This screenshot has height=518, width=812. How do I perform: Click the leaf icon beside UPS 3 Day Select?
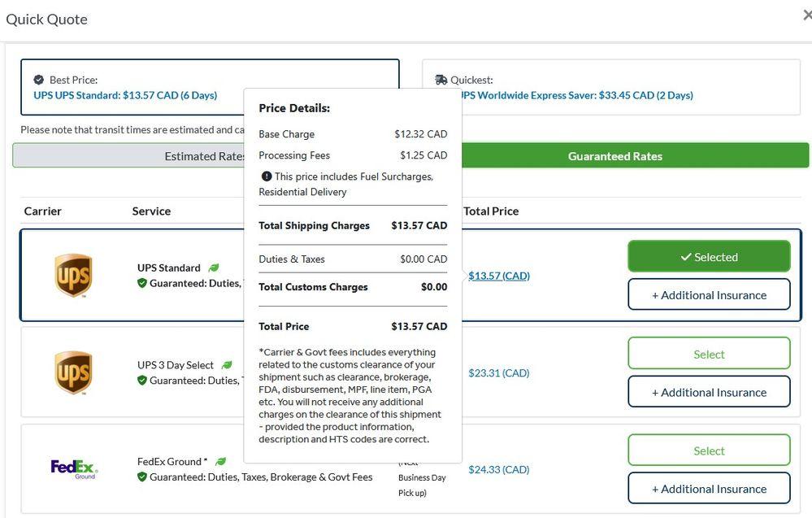click(x=227, y=365)
